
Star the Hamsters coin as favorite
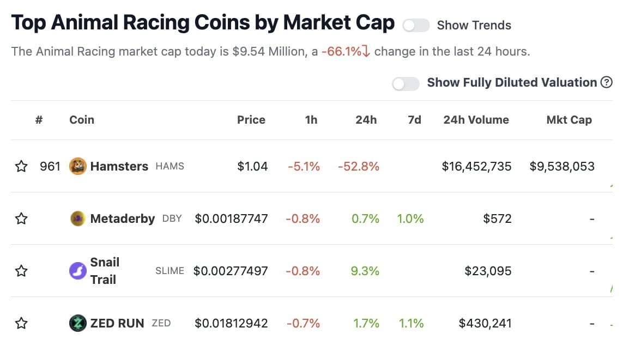[21, 166]
